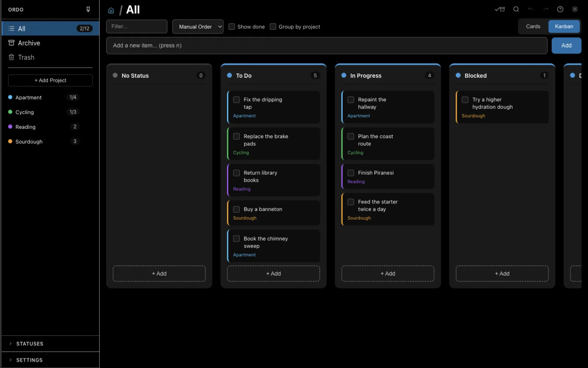Viewport: 588px width, 368px height.
Task: Select All in the sidebar
Action: click(x=50, y=28)
